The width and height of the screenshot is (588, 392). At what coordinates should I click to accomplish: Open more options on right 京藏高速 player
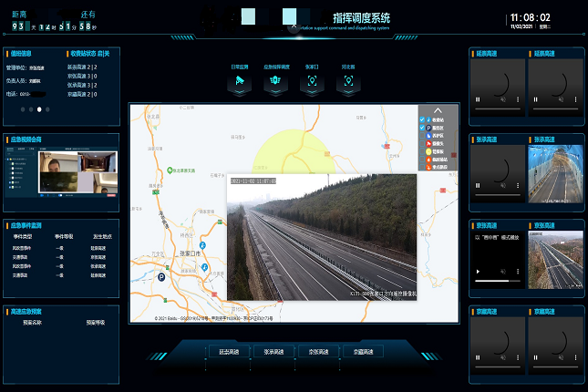coord(575,357)
